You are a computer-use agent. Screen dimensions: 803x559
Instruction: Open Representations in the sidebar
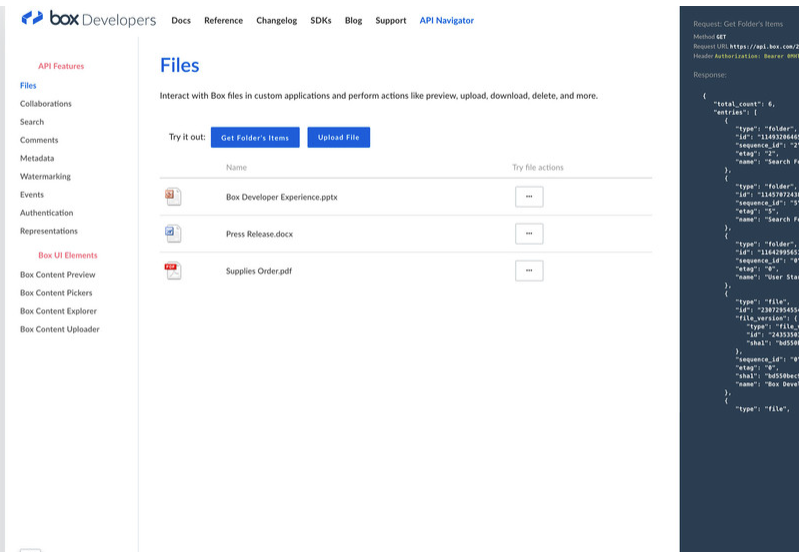click(49, 231)
